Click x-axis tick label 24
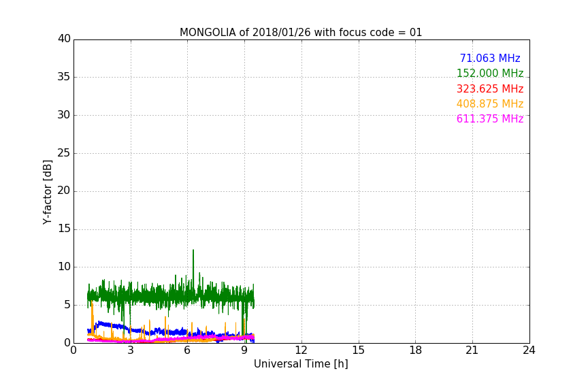 529,350
